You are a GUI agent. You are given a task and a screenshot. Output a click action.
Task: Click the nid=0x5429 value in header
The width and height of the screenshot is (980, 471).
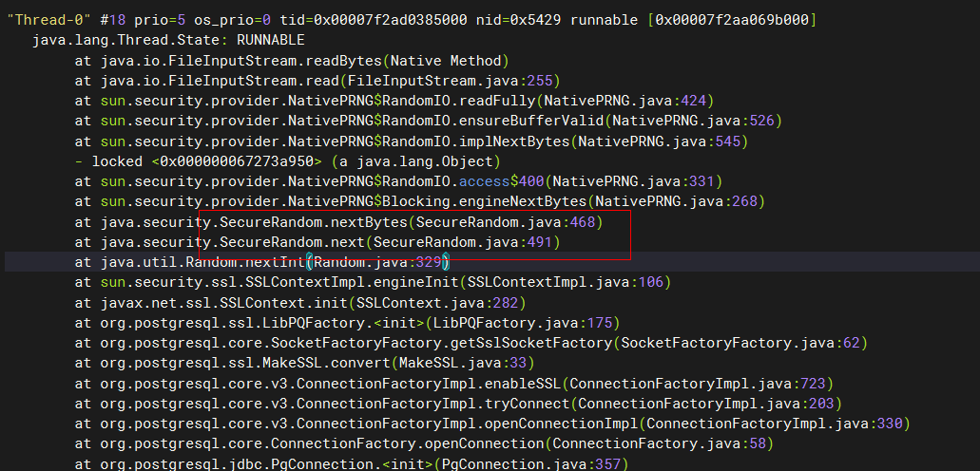click(519, 20)
